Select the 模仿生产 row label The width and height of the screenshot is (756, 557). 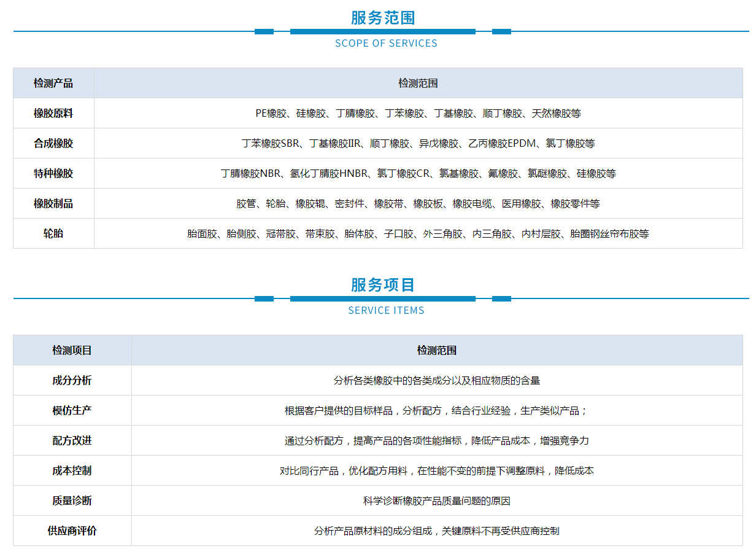pos(72,410)
